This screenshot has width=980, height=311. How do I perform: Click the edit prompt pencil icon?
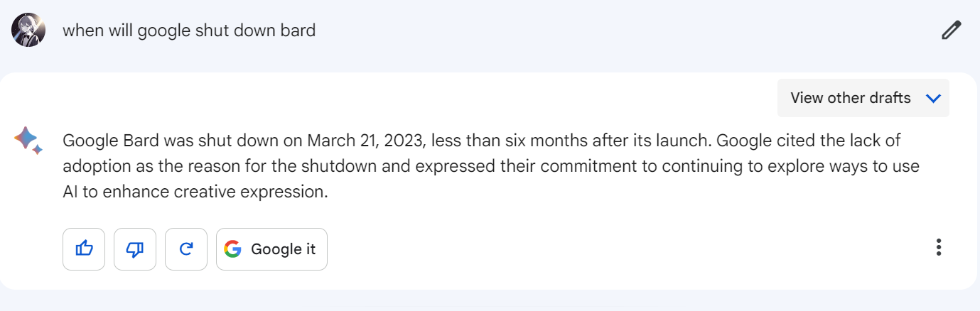point(951,30)
